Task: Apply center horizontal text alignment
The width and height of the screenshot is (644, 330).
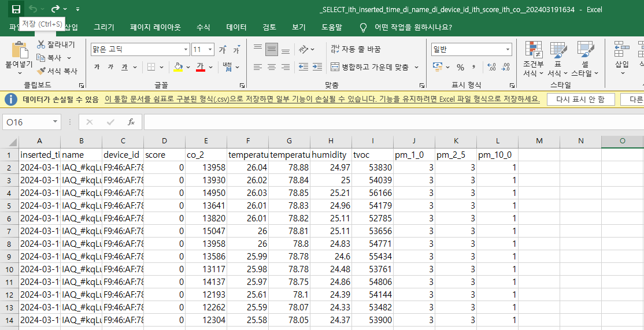Action: (x=271, y=68)
